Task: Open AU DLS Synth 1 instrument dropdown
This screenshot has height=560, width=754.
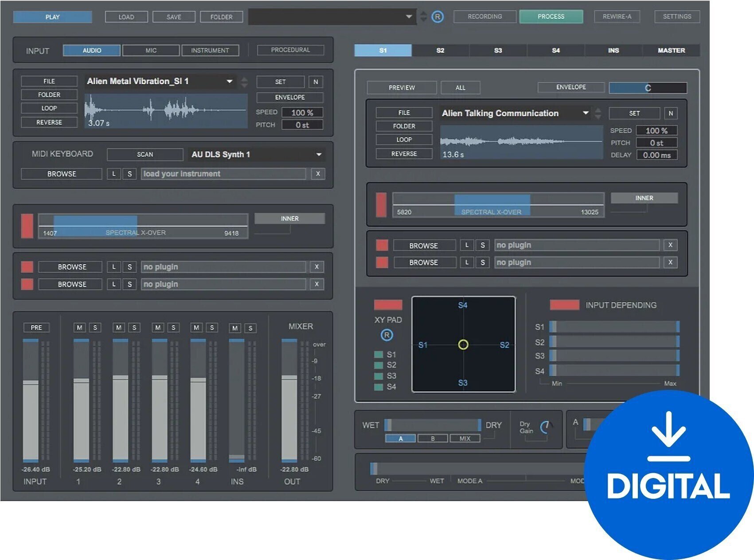Action: coord(257,154)
